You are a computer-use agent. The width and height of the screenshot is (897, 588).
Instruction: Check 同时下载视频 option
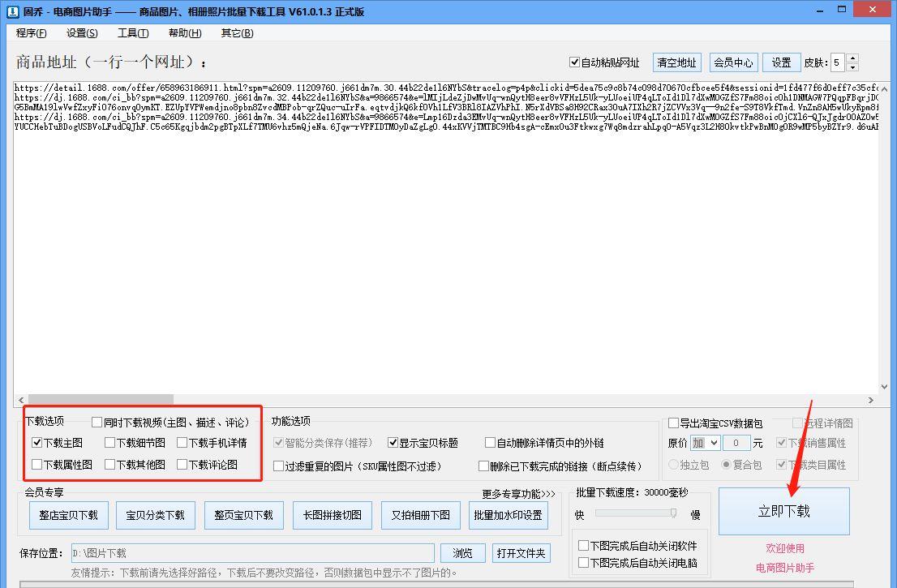97,423
